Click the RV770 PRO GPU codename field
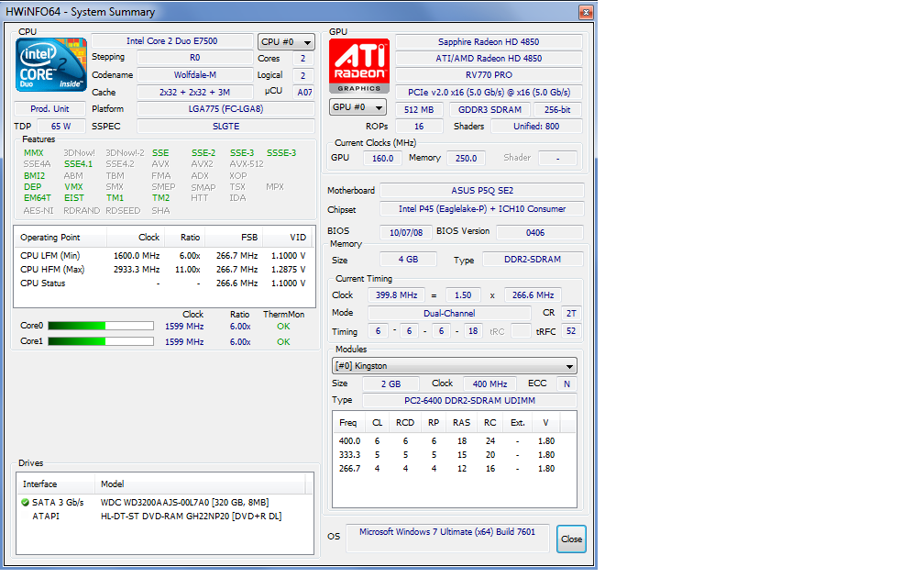The image size is (924, 578). tap(489, 75)
